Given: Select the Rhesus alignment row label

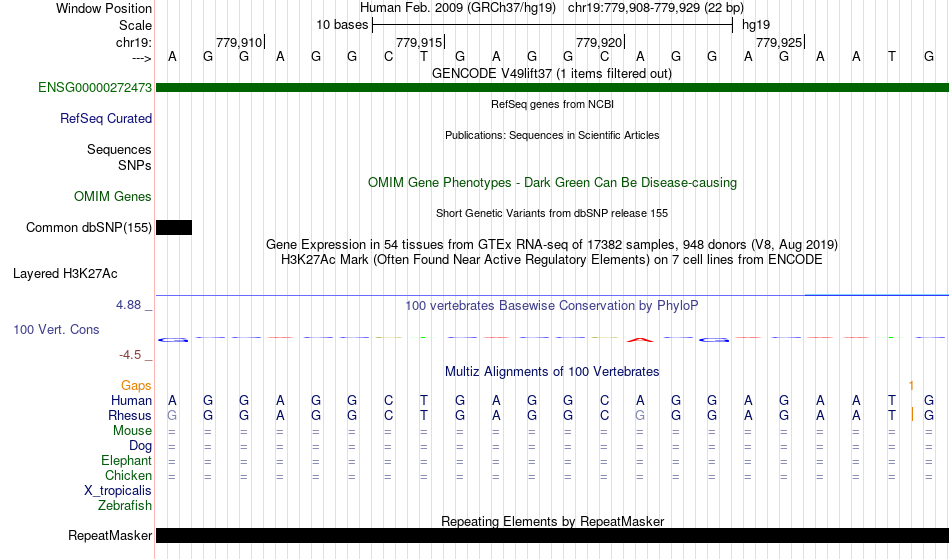Looking at the screenshot, I should pos(130,415).
